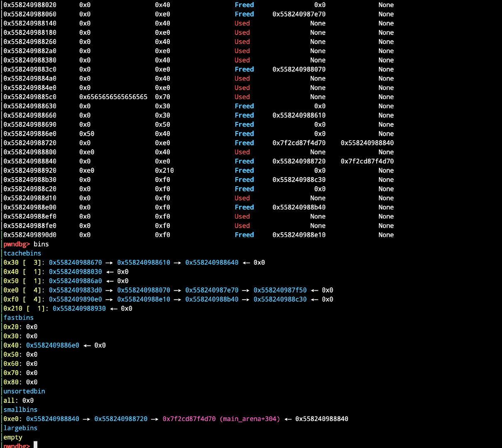Click address 0x558240987f50 in tcache 0xe0 row
Viewport: 502px width, 448px height.
tap(280, 290)
